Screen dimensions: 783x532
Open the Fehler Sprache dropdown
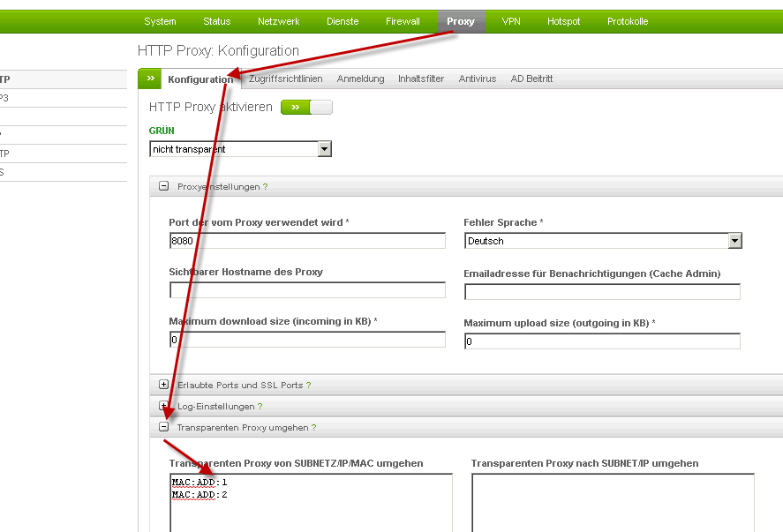(x=734, y=241)
